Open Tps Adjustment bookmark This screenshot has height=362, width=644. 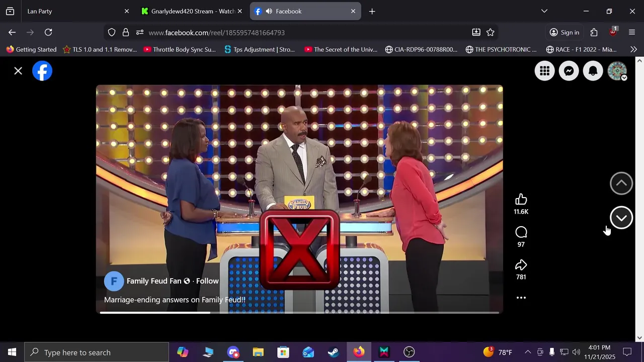tap(260, 49)
